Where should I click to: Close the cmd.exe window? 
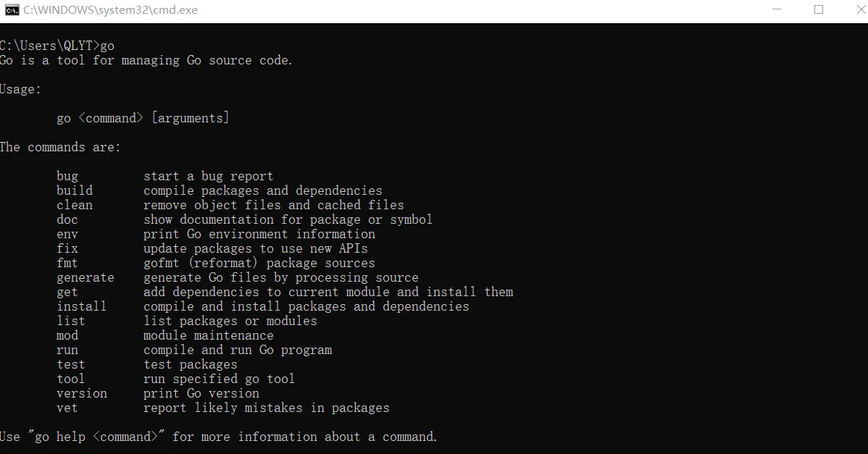(x=861, y=10)
